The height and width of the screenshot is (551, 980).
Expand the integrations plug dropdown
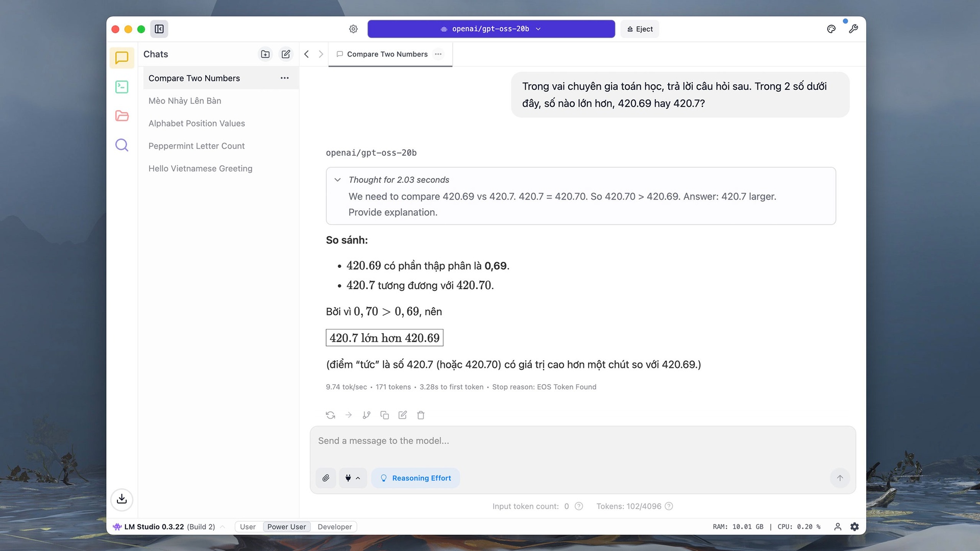353,478
